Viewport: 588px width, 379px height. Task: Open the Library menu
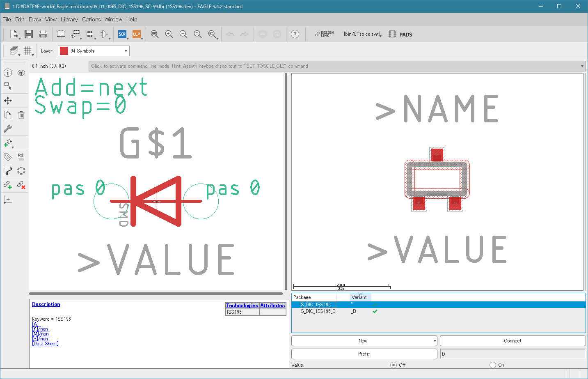click(x=69, y=19)
